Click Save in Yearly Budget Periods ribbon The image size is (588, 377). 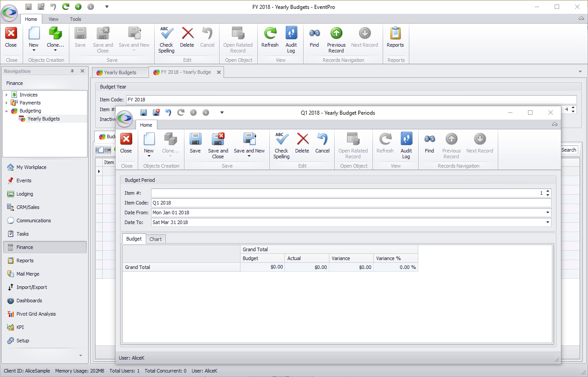point(195,143)
